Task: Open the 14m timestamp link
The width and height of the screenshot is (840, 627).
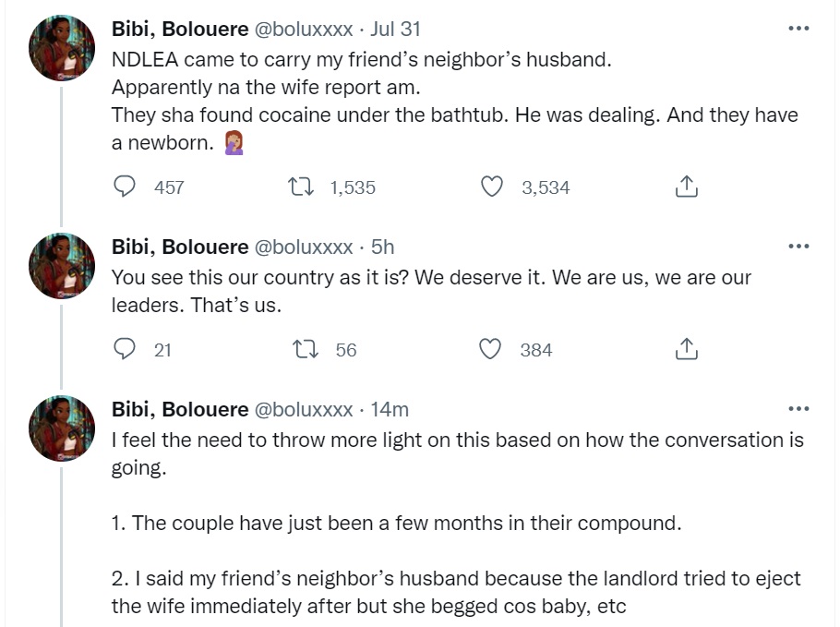Action: tap(390, 410)
